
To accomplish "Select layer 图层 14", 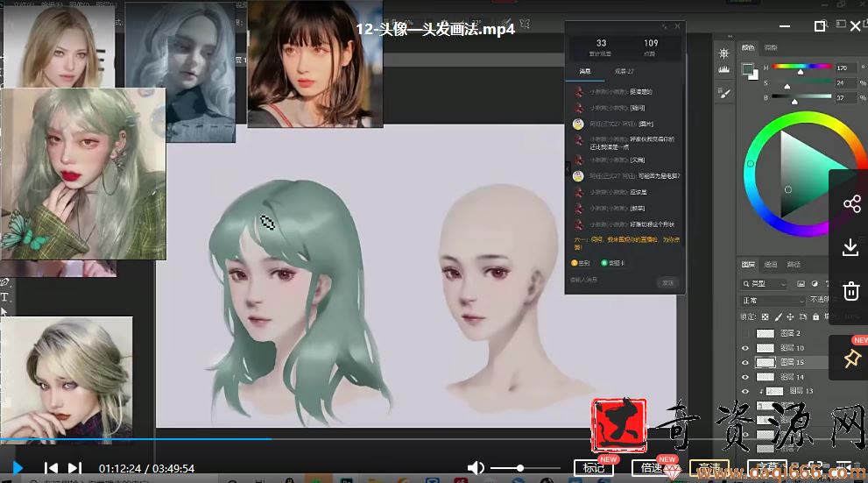I will point(791,377).
